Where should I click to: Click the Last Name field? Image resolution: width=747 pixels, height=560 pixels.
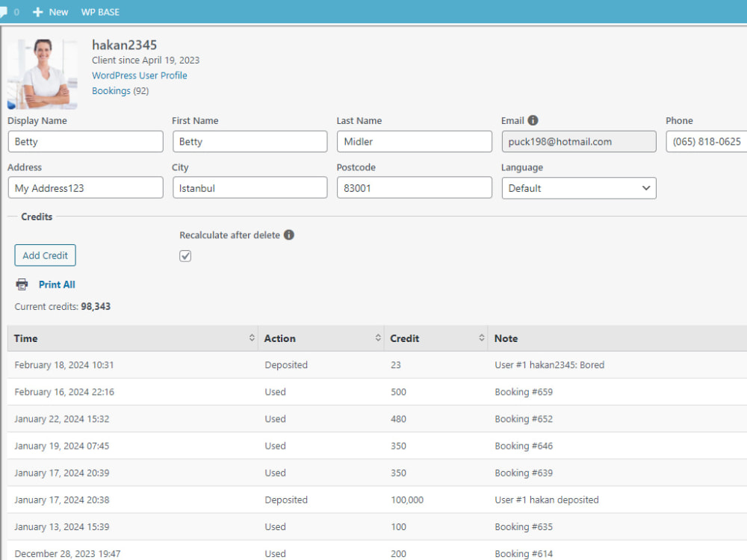click(415, 141)
